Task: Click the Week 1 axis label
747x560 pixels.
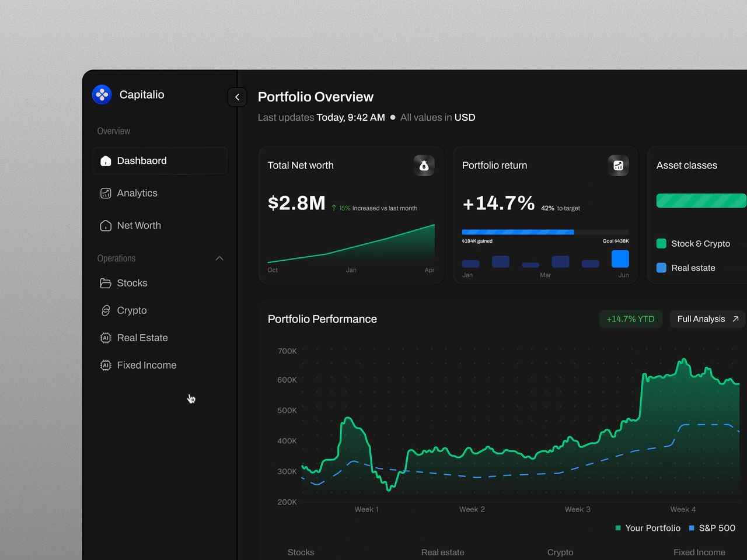Action: point(366,509)
